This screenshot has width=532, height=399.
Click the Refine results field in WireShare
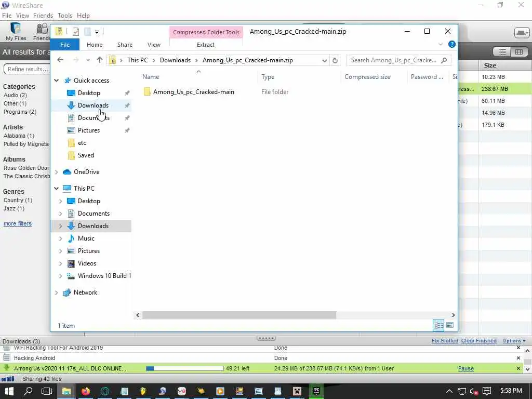26,69
